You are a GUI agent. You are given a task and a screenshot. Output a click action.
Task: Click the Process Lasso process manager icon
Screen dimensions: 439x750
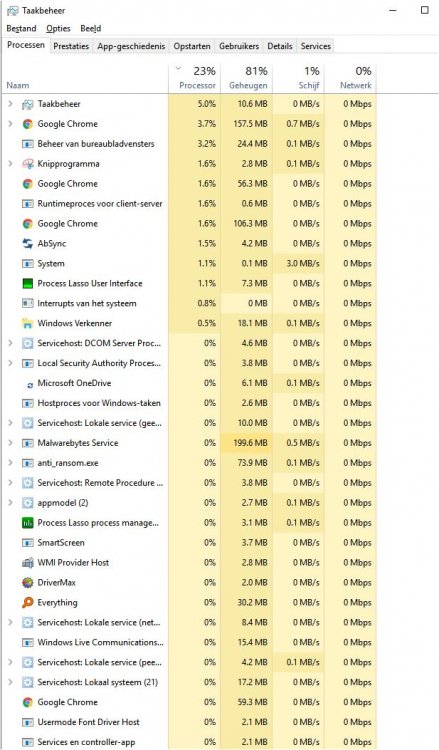coord(28,523)
